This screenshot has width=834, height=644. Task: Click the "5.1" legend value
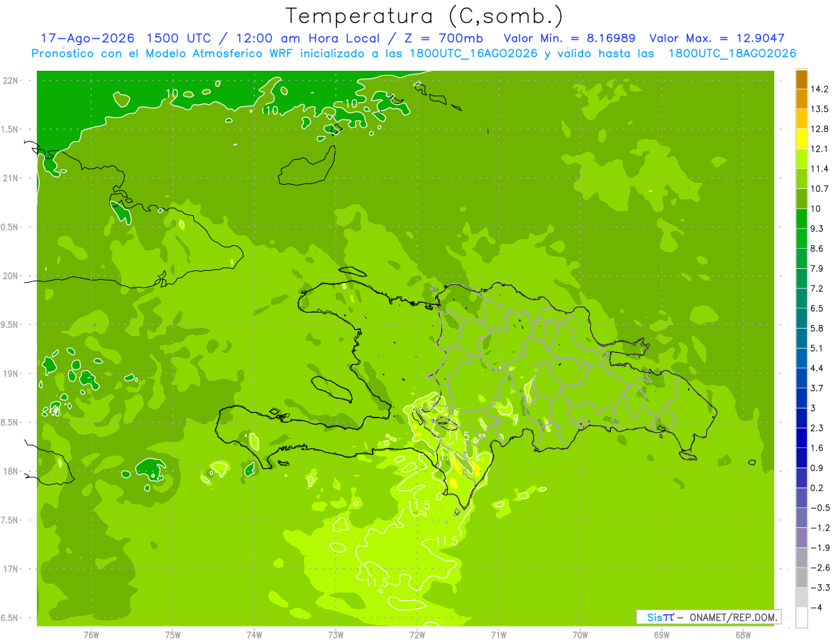(817, 348)
